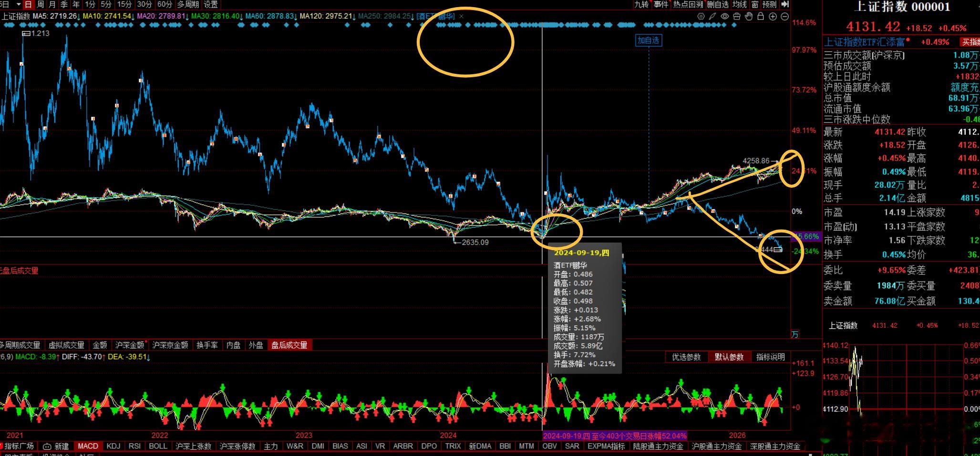Select the hand pan tool icon
Viewport: 980px width, 456px height.
tap(749, 16)
